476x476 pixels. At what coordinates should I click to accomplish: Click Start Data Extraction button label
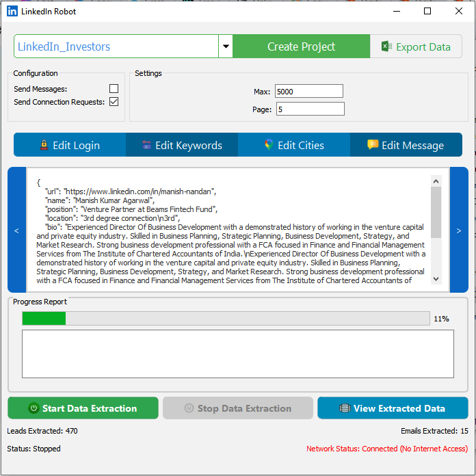pos(90,408)
